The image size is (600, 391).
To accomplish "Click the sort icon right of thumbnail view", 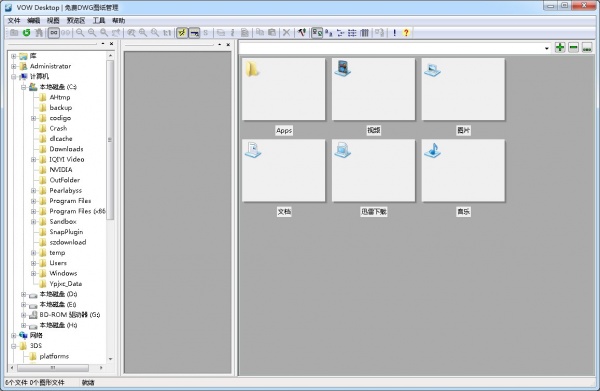I will tap(328, 33).
